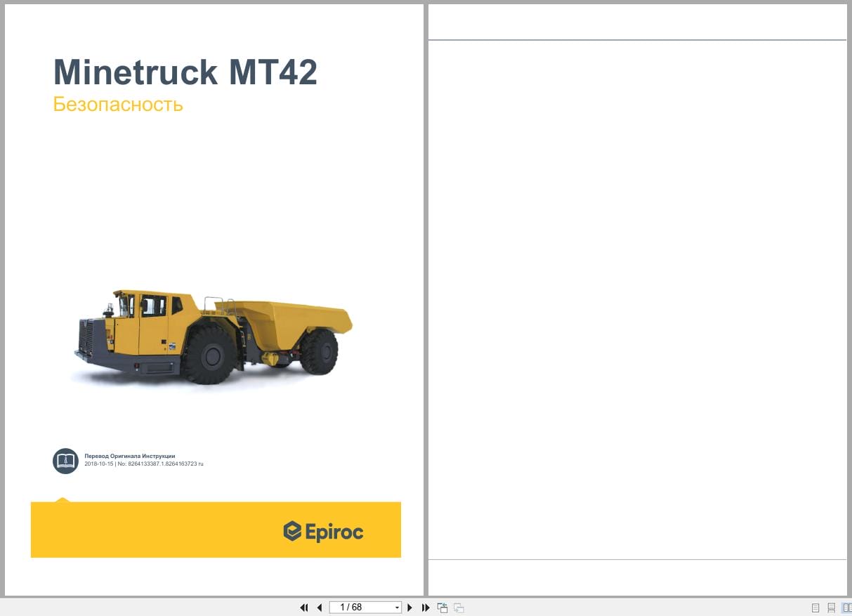Click the manual book icon on the cover
The image size is (852, 616).
click(x=65, y=461)
